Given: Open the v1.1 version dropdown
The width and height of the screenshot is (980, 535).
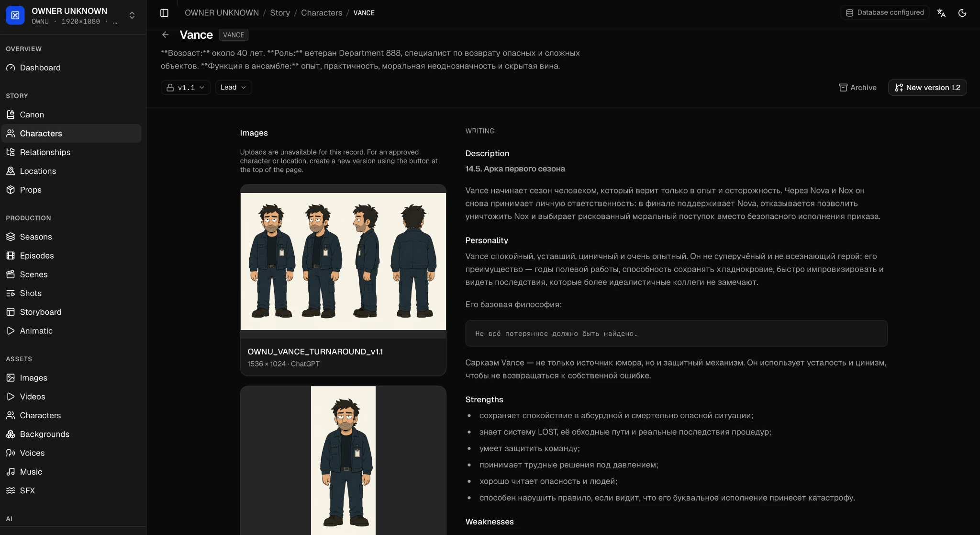Looking at the screenshot, I should [186, 88].
